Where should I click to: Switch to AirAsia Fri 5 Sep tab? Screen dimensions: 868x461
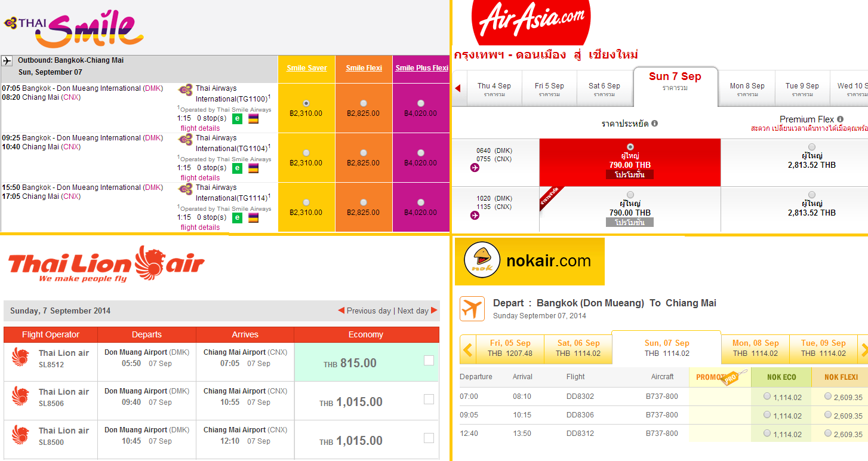coord(549,89)
